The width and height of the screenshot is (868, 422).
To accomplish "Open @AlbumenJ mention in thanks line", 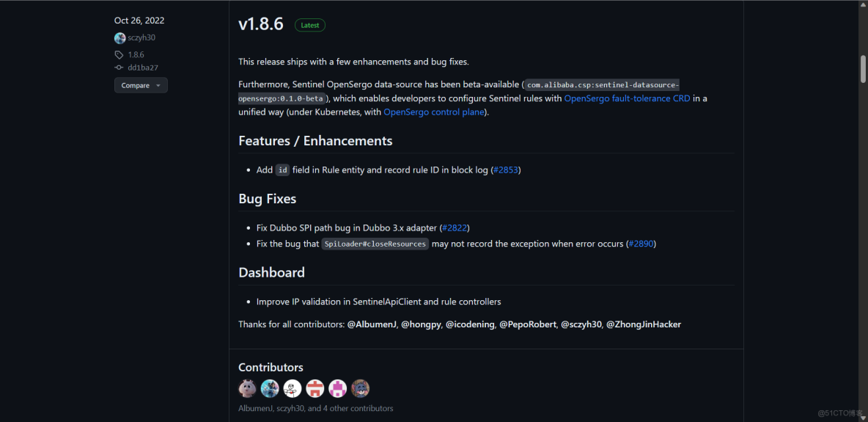I will [x=372, y=324].
